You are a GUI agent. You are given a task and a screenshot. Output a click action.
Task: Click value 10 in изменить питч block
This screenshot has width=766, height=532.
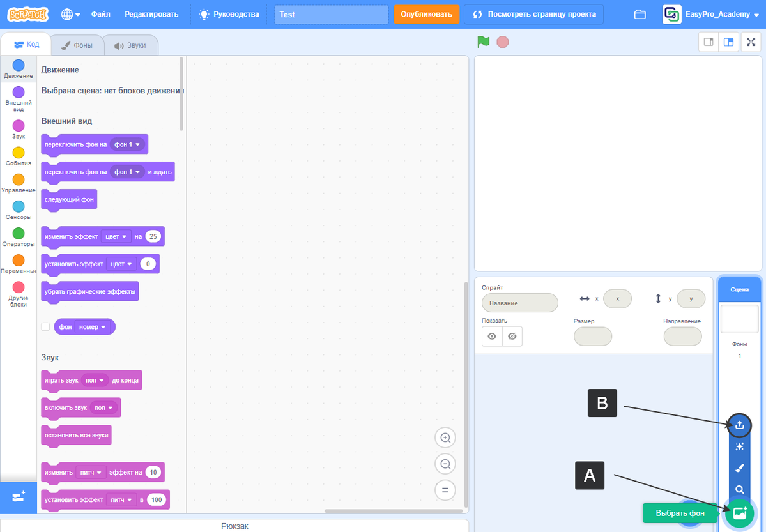(x=153, y=473)
